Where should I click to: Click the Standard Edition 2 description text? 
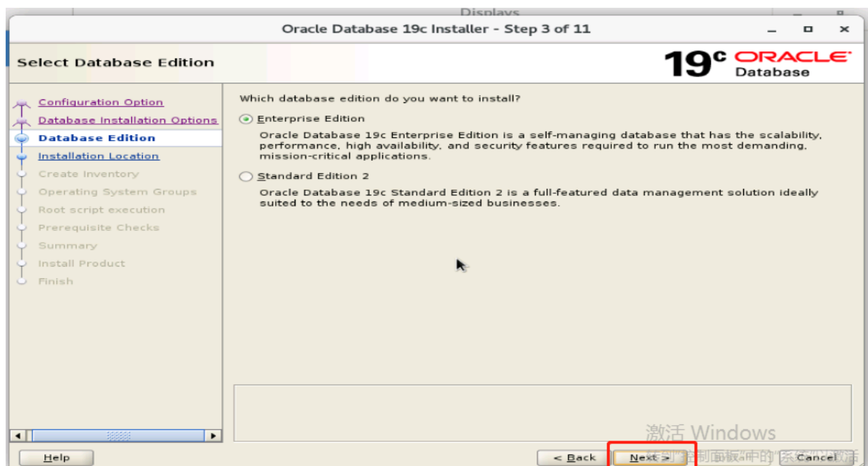tap(539, 198)
